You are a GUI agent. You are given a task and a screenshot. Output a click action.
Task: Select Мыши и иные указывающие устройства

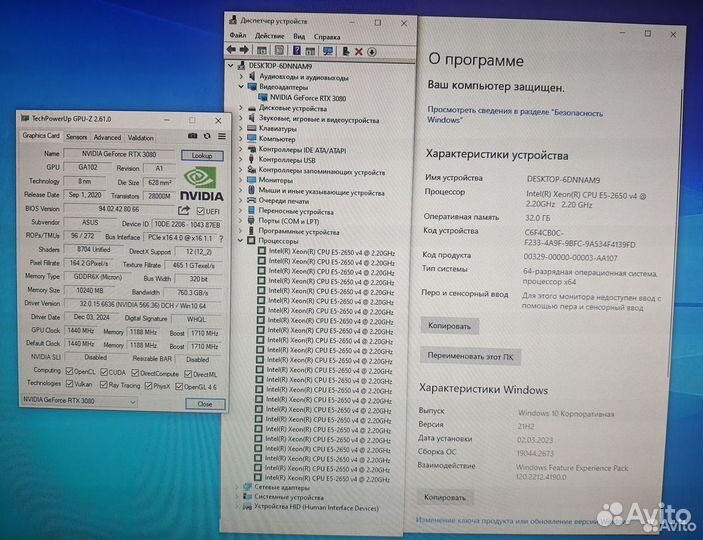pyautogui.click(x=321, y=192)
